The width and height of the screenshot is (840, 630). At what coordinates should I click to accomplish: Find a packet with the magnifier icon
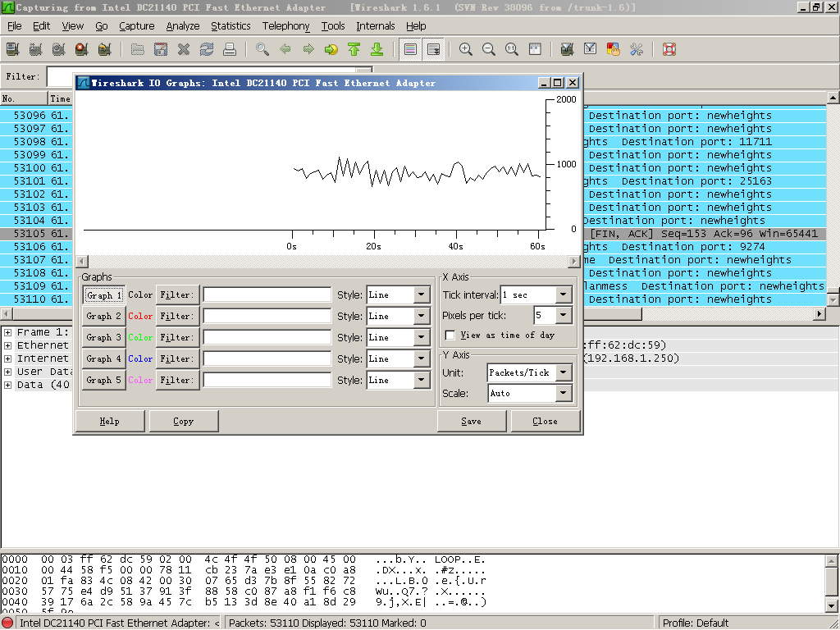pos(262,50)
